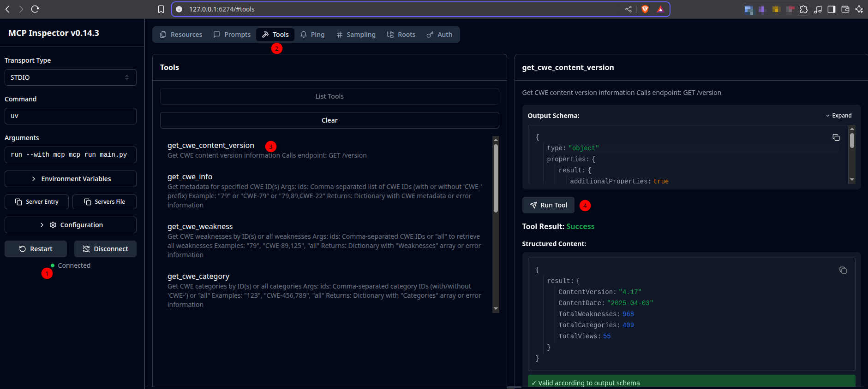Viewport: 868px width, 389px height.
Task: Run the selected tool
Action: coord(548,205)
